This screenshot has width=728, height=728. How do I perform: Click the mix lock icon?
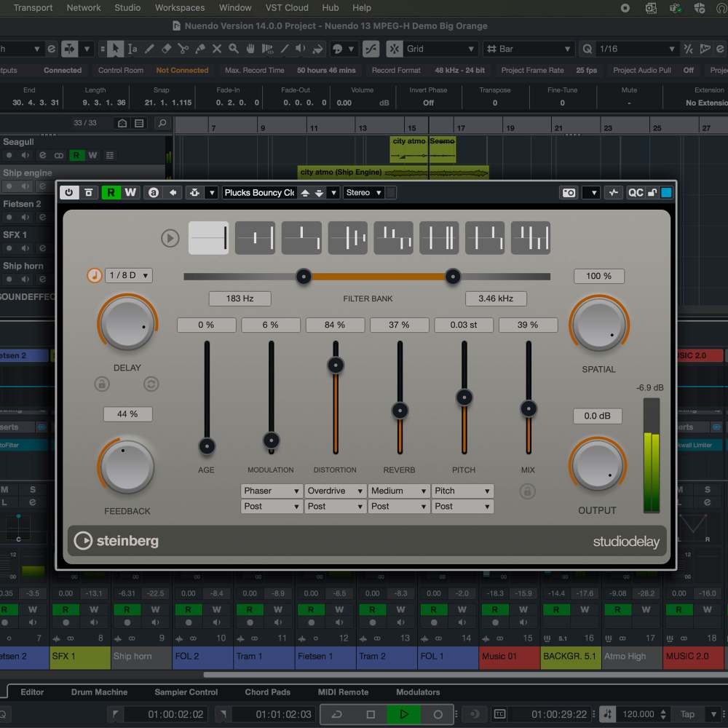click(x=528, y=491)
